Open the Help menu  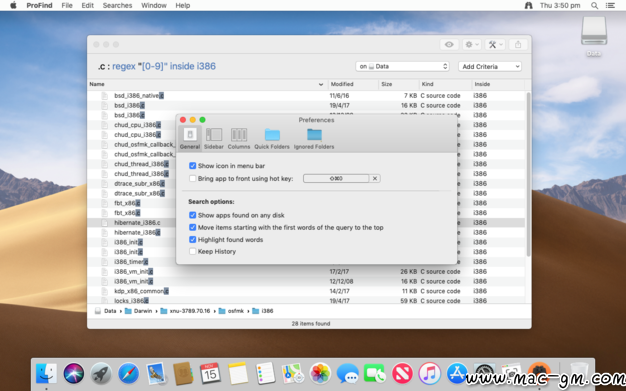click(182, 6)
